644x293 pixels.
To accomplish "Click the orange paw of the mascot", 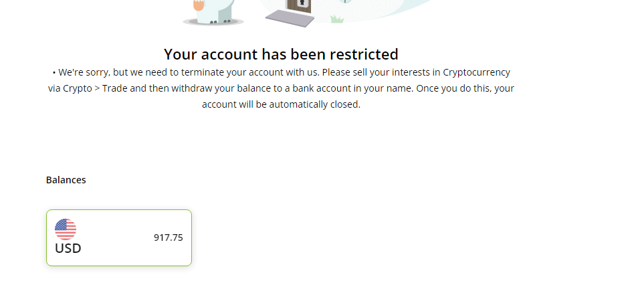I will point(199,6).
